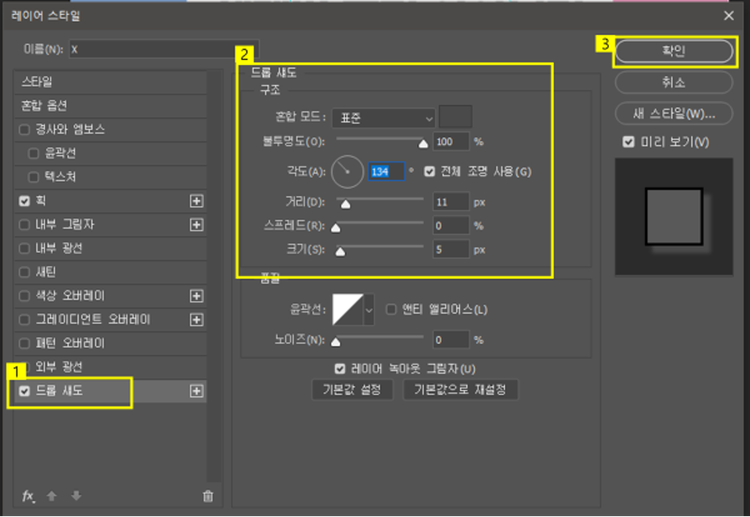Viewport: 750px width, 517px height.
Task: Click the 확인 button
Action: [673, 51]
